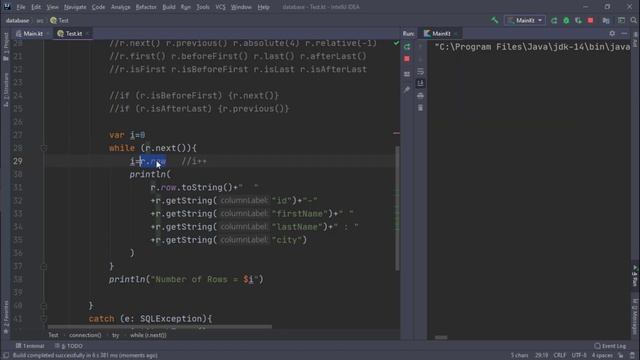Click the CRLF line separator in the status bar
Image resolution: width=640 pixels, height=360 pixels.
point(560,356)
